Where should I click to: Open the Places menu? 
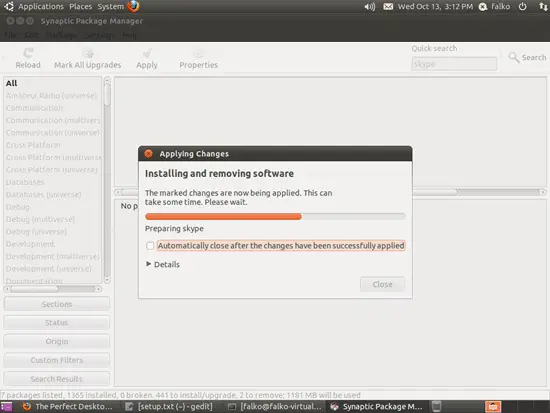80,7
